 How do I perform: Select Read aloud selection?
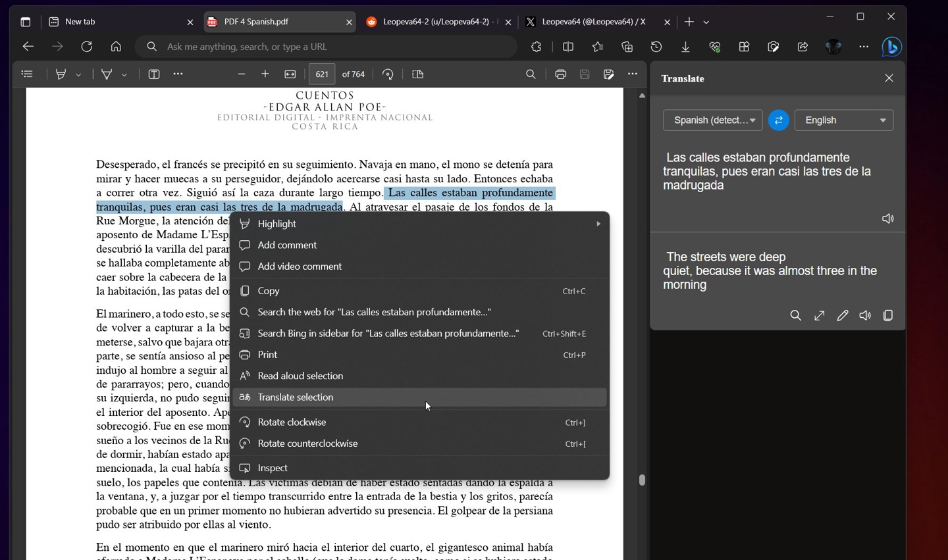click(419, 376)
